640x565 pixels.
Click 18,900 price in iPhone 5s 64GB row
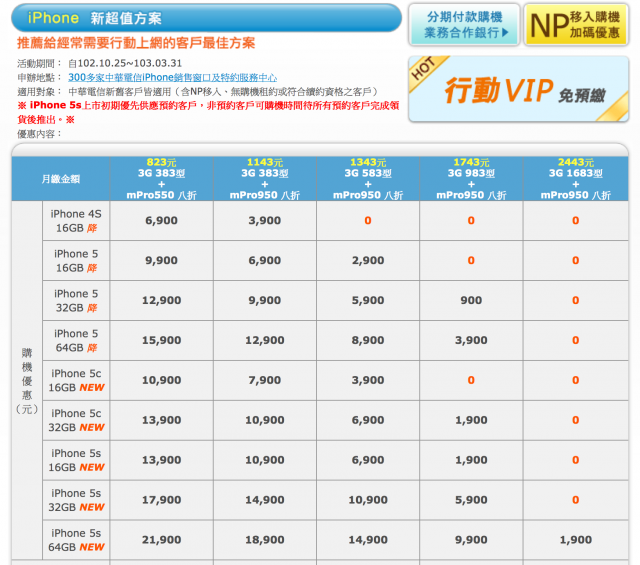pyautogui.click(x=265, y=540)
